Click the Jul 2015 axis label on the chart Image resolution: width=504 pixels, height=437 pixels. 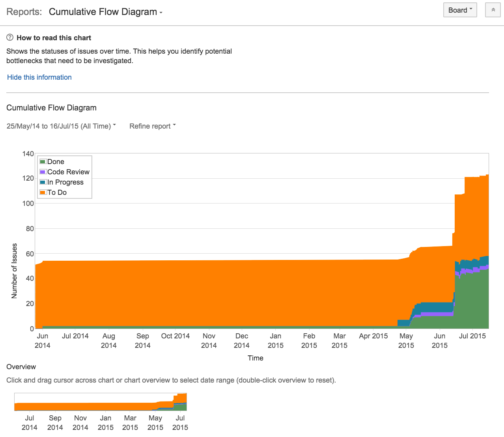[472, 336]
